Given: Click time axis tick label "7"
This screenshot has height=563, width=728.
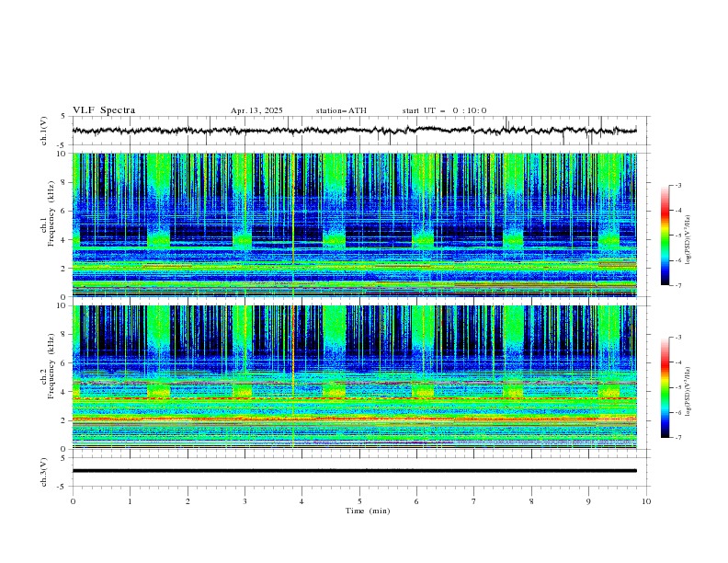Looking at the screenshot, I should tap(474, 501).
